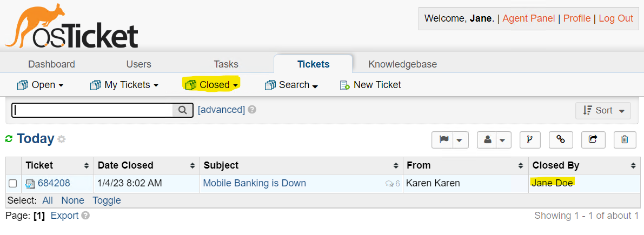Click the delete trash can icon
The height and width of the screenshot is (235, 644).
click(x=625, y=140)
